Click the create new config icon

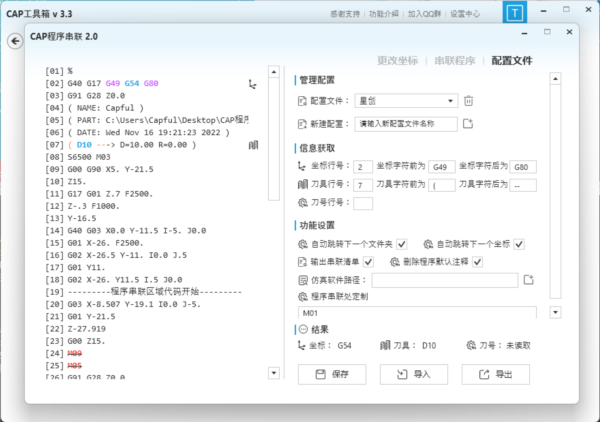468,124
